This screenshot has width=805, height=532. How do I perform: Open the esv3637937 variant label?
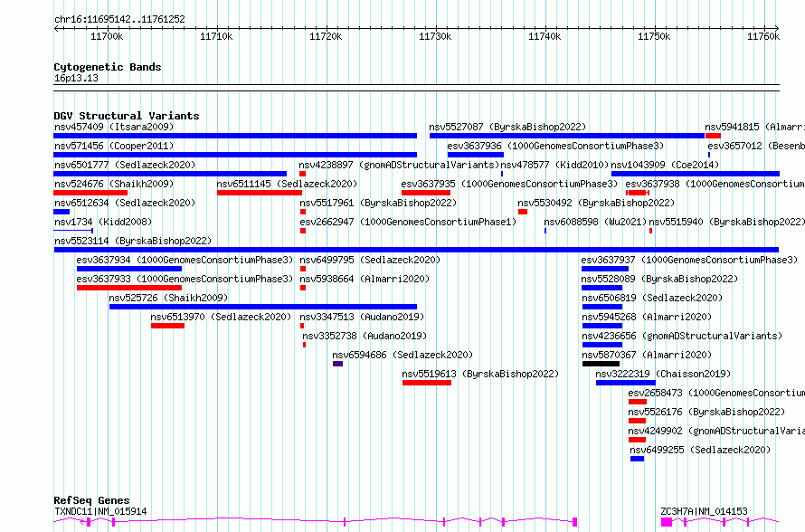pos(689,260)
